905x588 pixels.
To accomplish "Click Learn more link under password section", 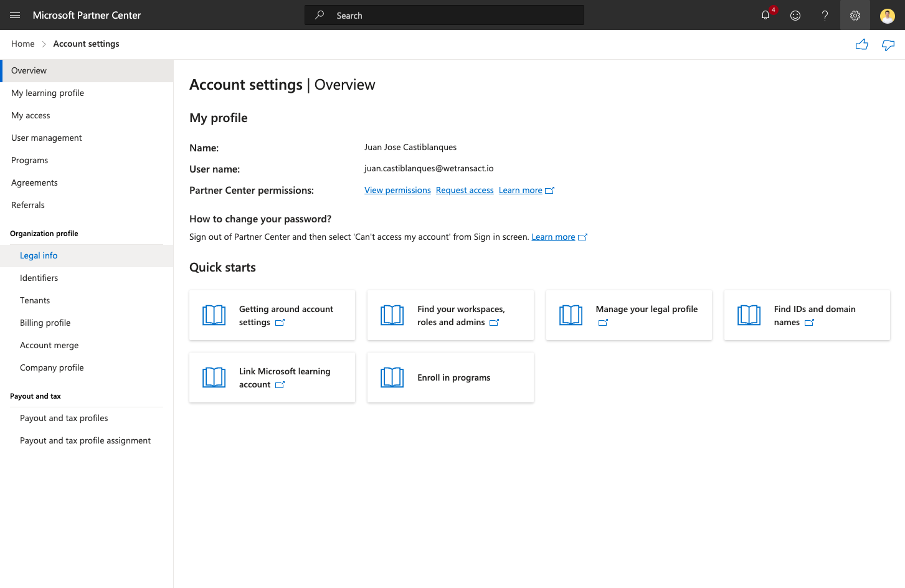I will (x=553, y=237).
